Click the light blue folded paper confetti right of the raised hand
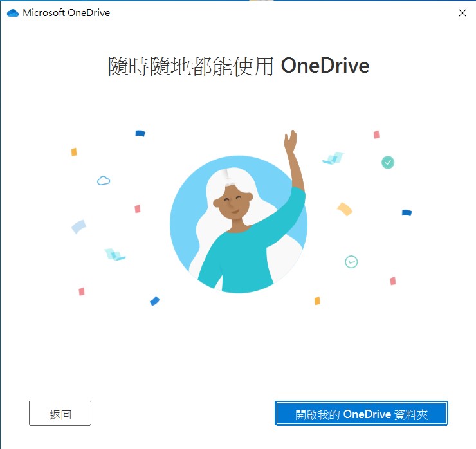The image size is (476, 449). [333, 158]
